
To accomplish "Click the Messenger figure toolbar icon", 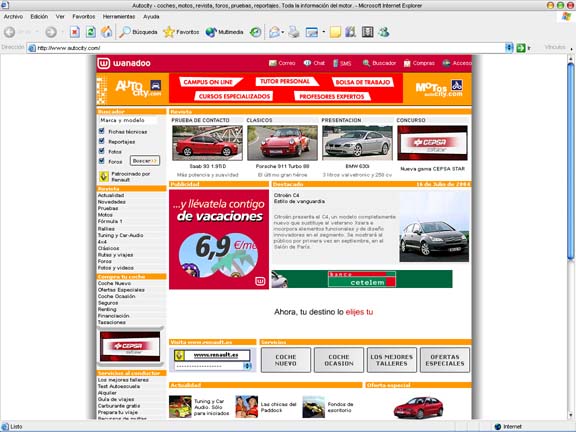I will pos(384,32).
